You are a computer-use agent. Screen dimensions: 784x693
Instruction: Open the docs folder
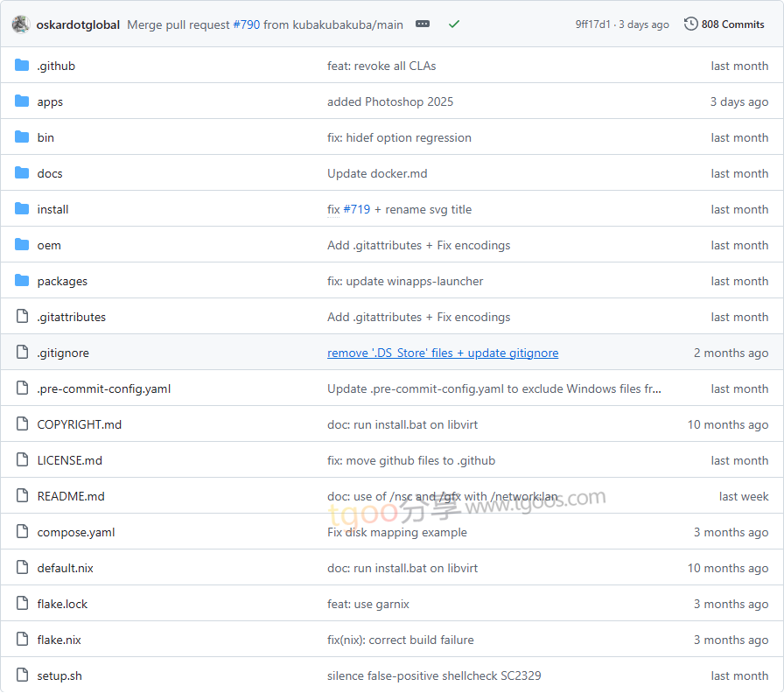pyautogui.click(x=50, y=173)
